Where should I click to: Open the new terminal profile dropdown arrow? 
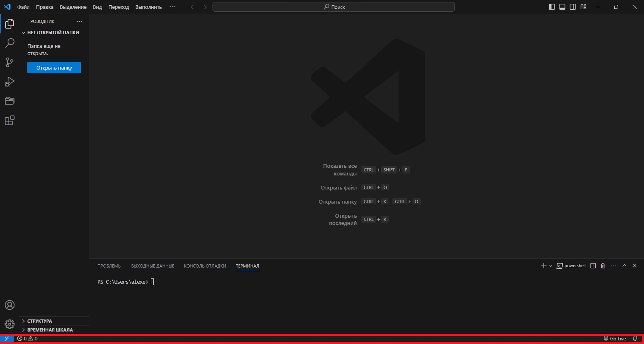[x=550, y=266]
